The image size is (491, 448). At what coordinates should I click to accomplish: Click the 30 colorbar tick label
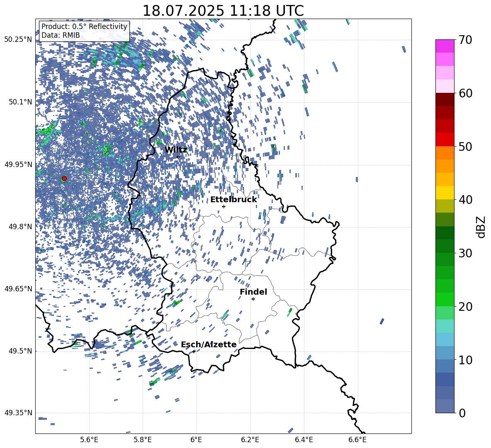466,253
